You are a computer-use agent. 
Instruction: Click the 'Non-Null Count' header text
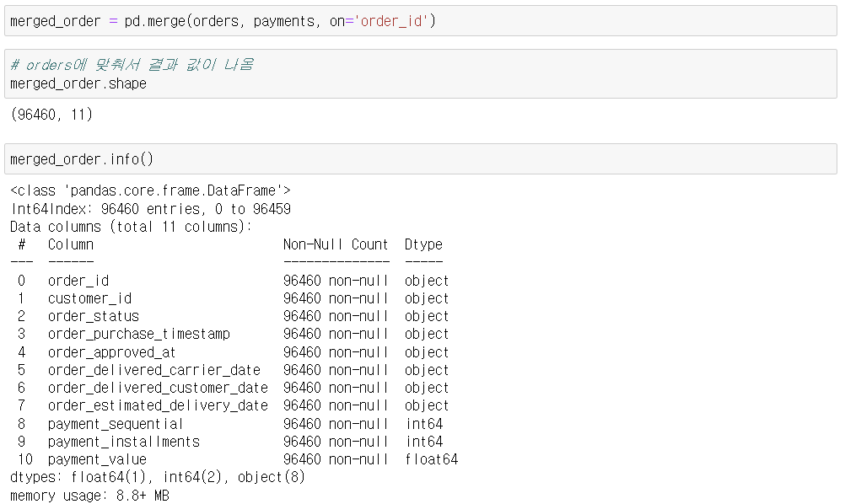[x=335, y=244]
